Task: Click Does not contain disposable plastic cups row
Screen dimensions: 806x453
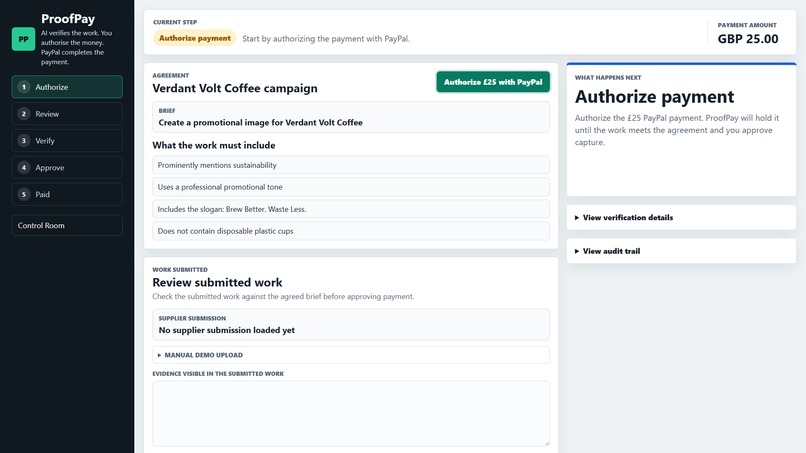Action: (351, 231)
